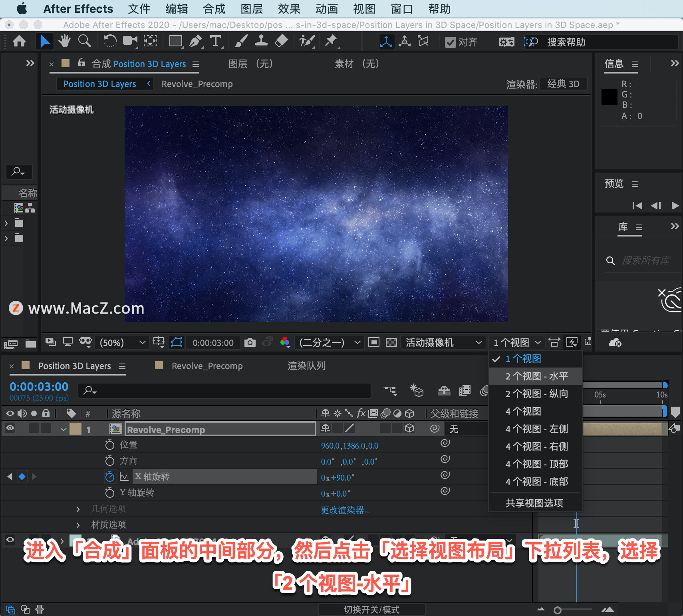Select the Zoom magnifier tool
This screenshot has height=616, width=683.
click(x=84, y=41)
